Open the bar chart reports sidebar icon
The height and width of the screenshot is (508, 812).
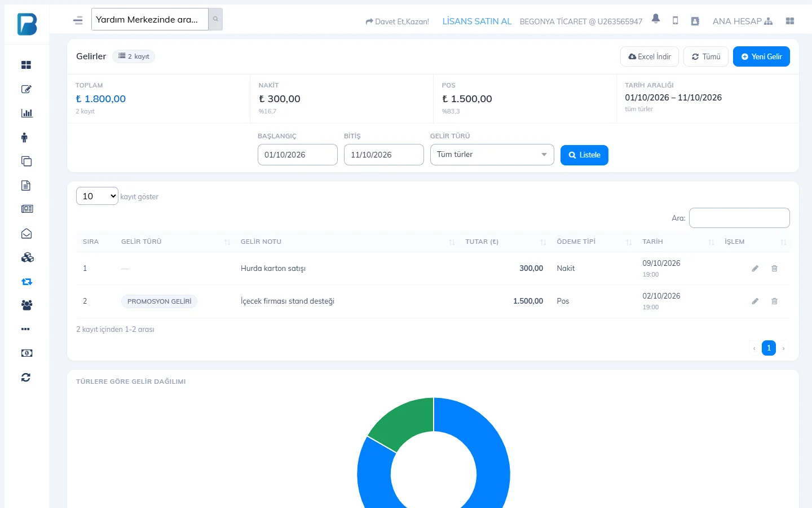tap(27, 113)
